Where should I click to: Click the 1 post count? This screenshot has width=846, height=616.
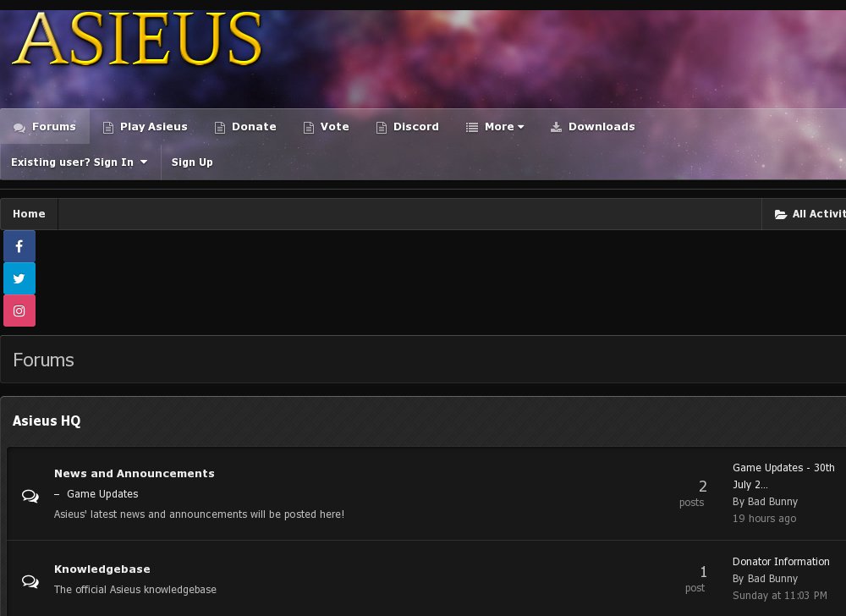pyautogui.click(x=695, y=579)
